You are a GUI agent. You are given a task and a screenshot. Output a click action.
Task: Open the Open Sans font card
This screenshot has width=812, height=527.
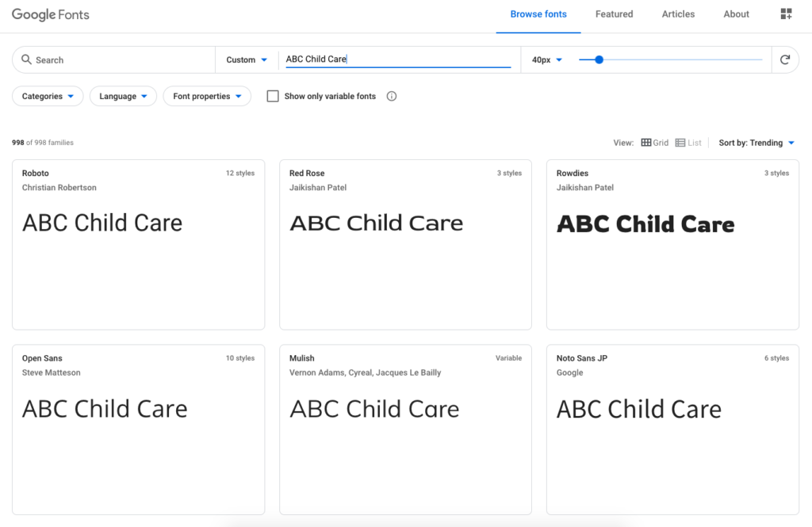(138, 430)
